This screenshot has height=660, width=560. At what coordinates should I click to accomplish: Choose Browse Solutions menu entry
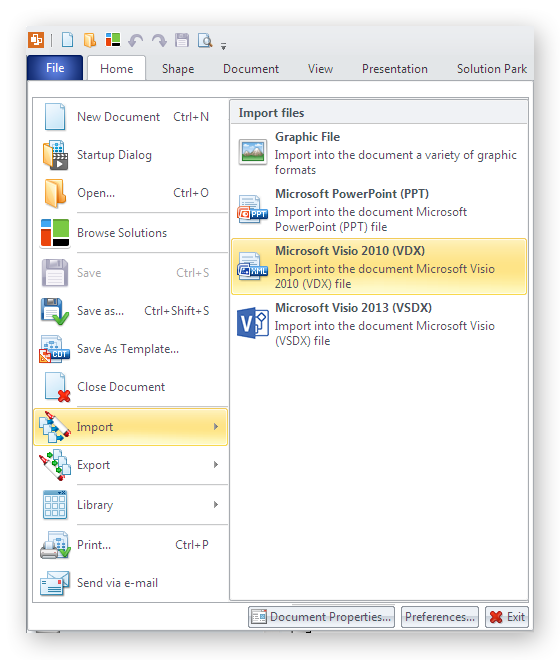[x=131, y=233]
